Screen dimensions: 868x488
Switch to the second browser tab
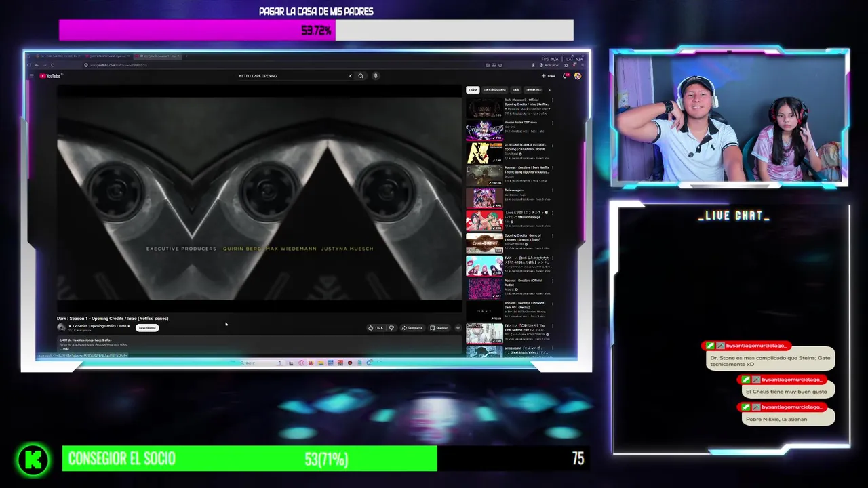pos(109,56)
